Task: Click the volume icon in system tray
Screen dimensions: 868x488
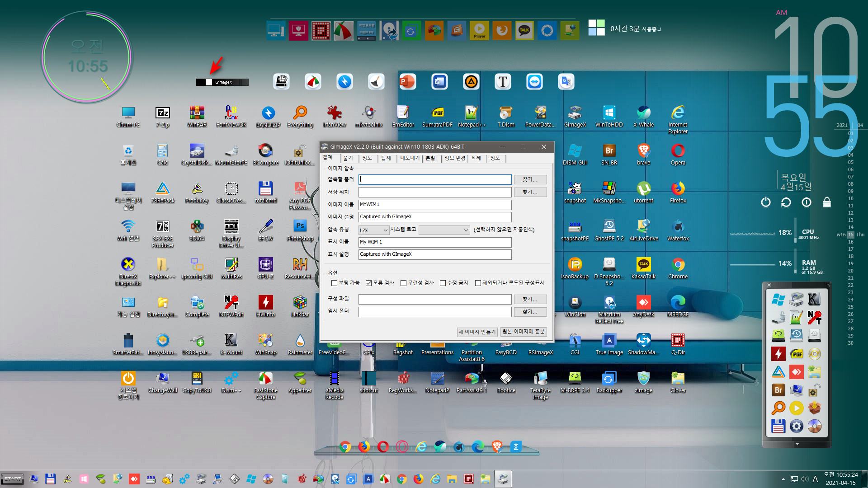Action: pyautogui.click(x=804, y=479)
